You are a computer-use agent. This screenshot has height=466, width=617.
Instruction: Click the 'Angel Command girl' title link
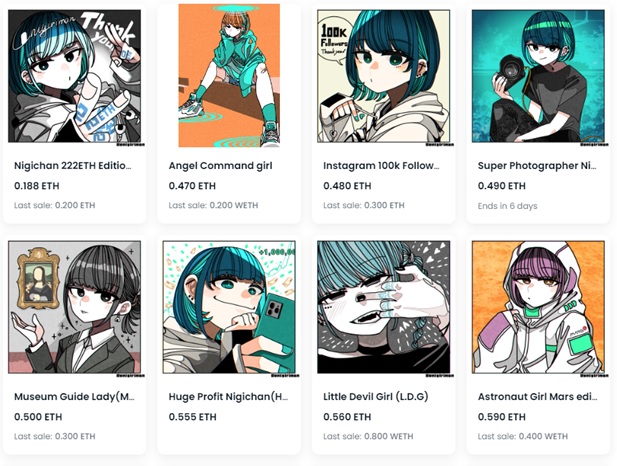[220, 166]
